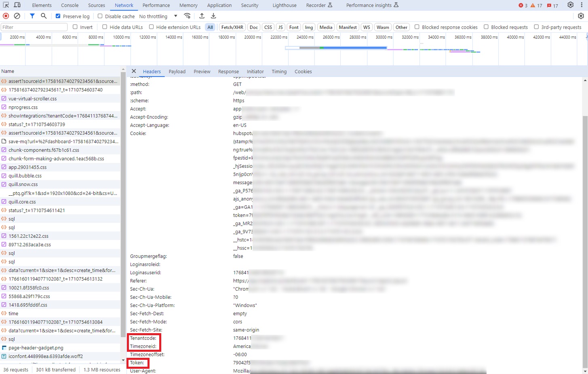Close the request details pane
588x374 pixels.
click(134, 71)
